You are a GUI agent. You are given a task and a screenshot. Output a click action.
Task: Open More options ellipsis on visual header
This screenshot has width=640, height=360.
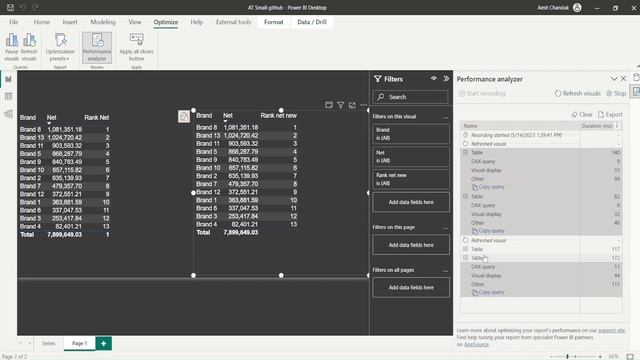point(364,105)
